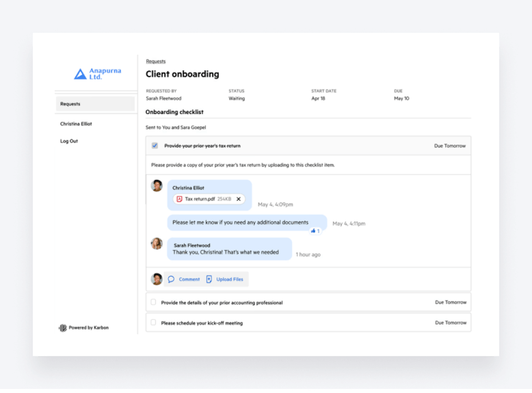Click the Upload Files icon
The width and height of the screenshot is (532, 393).
[209, 279]
